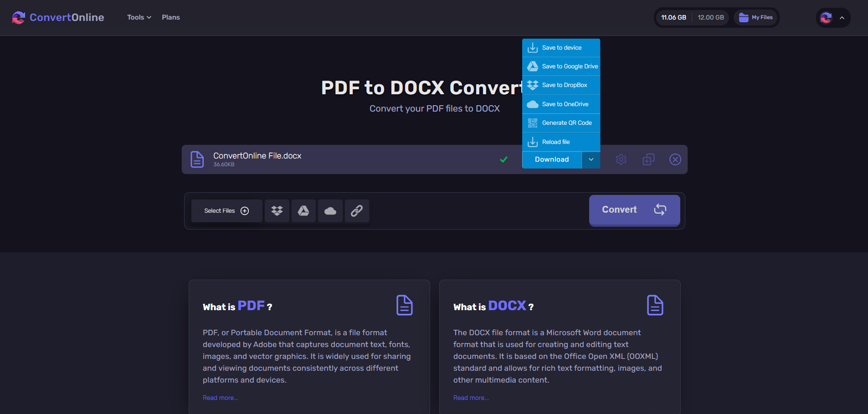Image resolution: width=868 pixels, height=414 pixels.
Task: Click the ConvertOnline logo
Action: [x=58, y=17]
